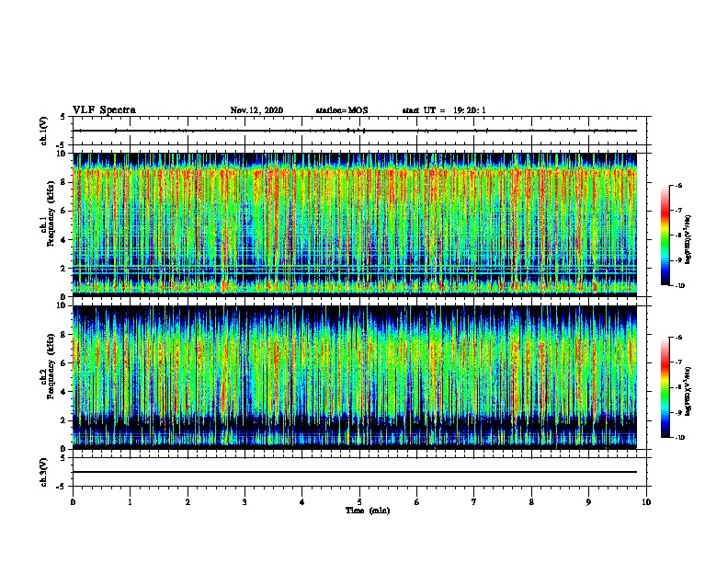The image size is (728, 563).
Task: Click the "station=MOS" header label
Action: pos(342,110)
